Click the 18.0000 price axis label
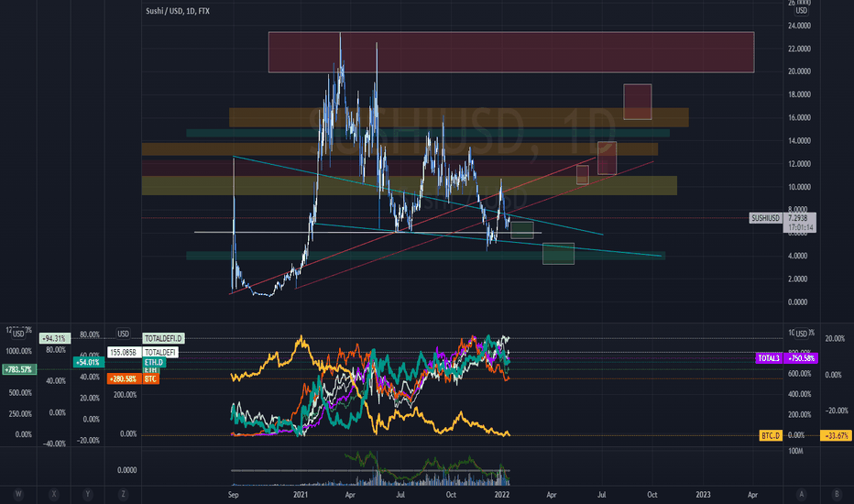The height and width of the screenshot is (504, 854). [799, 94]
